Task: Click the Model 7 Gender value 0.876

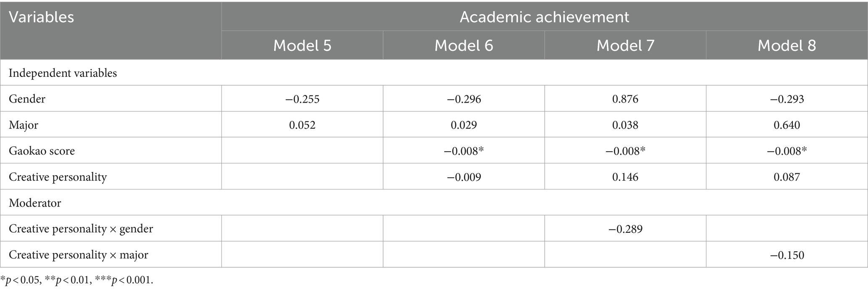Action: point(625,99)
